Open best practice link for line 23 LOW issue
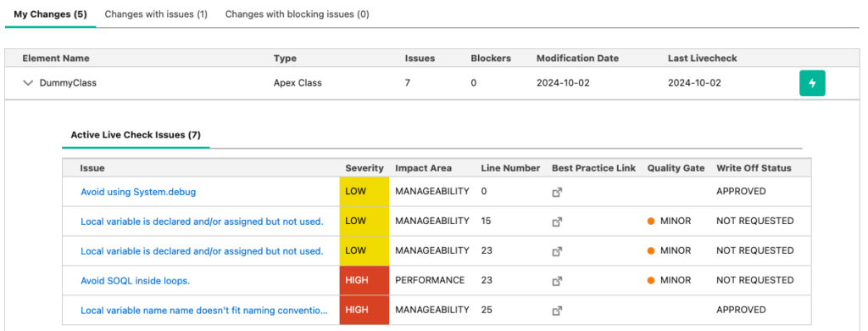868x331 pixels. [x=557, y=251]
